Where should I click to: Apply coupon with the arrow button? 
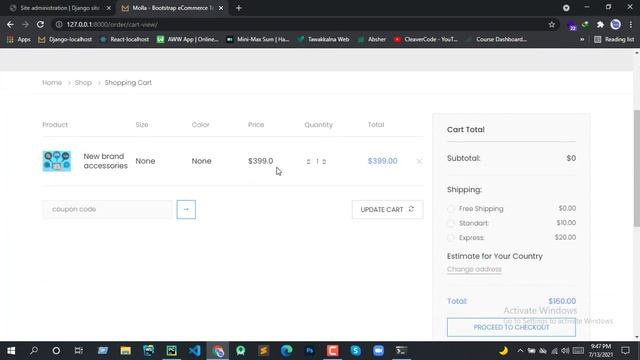[186, 209]
